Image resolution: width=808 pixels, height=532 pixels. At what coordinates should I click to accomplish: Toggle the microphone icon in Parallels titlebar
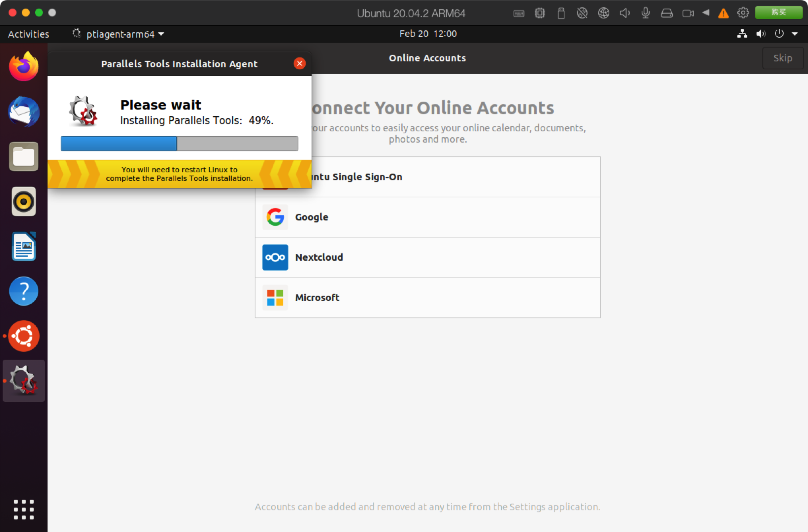pos(645,13)
